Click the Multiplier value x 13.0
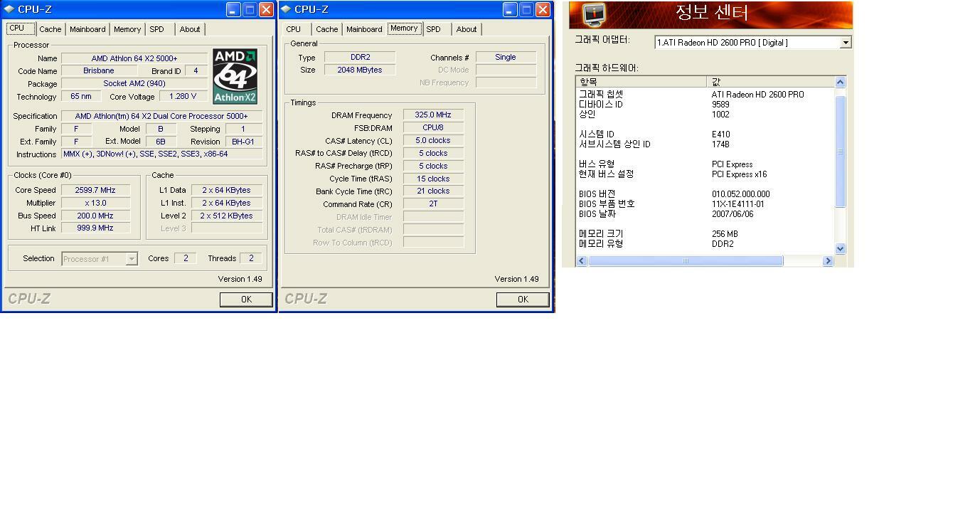 point(95,203)
